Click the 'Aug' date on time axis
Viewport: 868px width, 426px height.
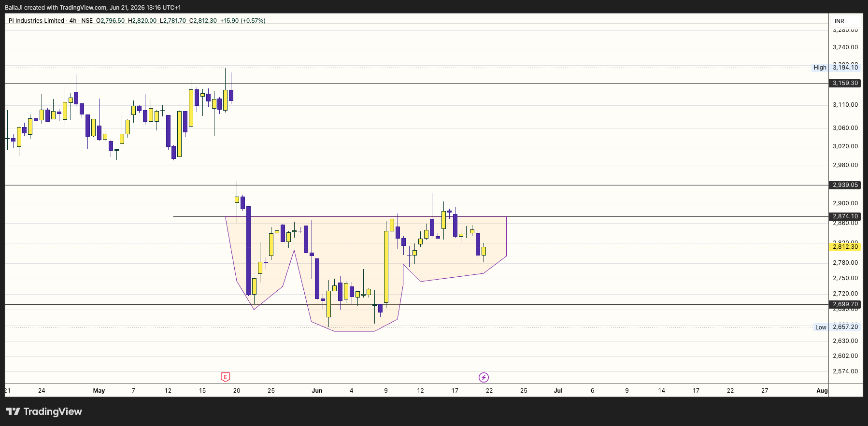point(822,391)
